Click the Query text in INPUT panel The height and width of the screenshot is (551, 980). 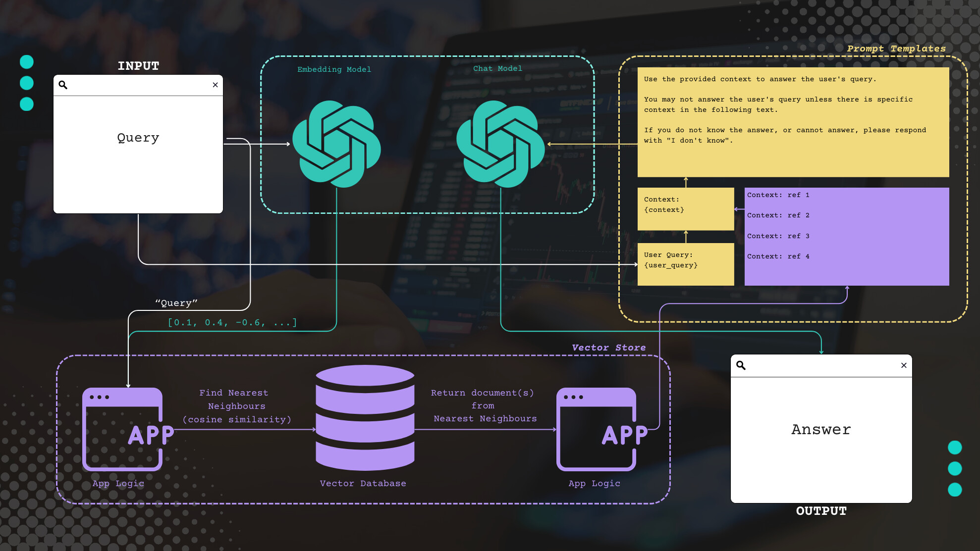pos(138,138)
